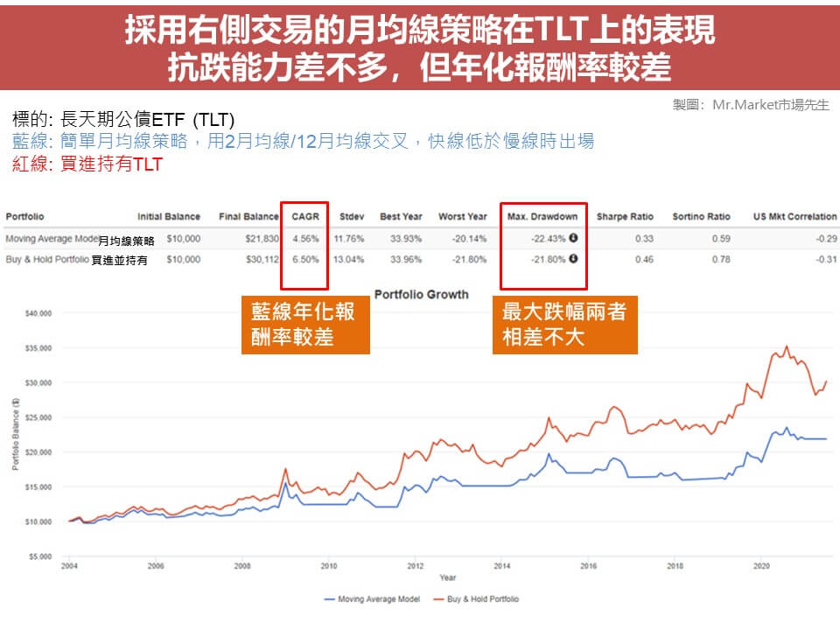Click the Mr.Market市場先生 credit text
840x630 pixels.
[751, 104]
